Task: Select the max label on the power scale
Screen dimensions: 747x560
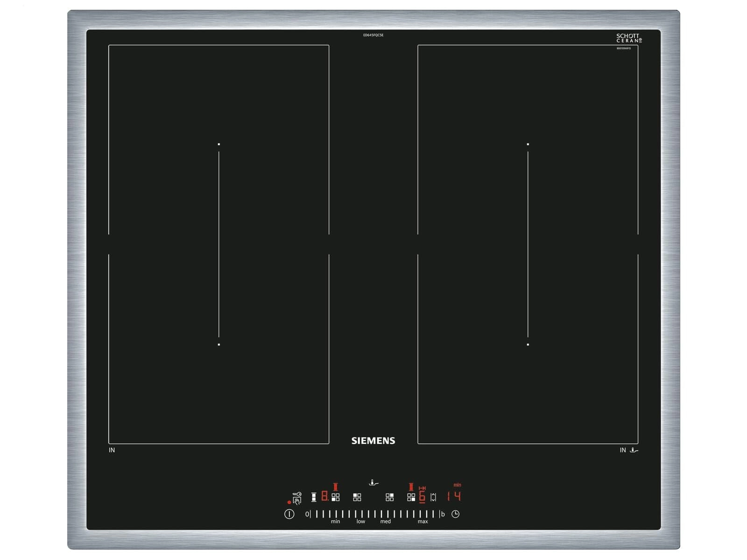Action: [423, 521]
